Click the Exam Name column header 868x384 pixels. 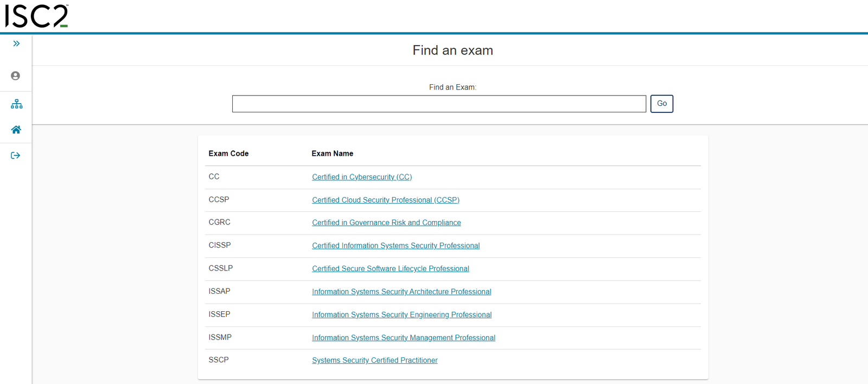pos(333,154)
